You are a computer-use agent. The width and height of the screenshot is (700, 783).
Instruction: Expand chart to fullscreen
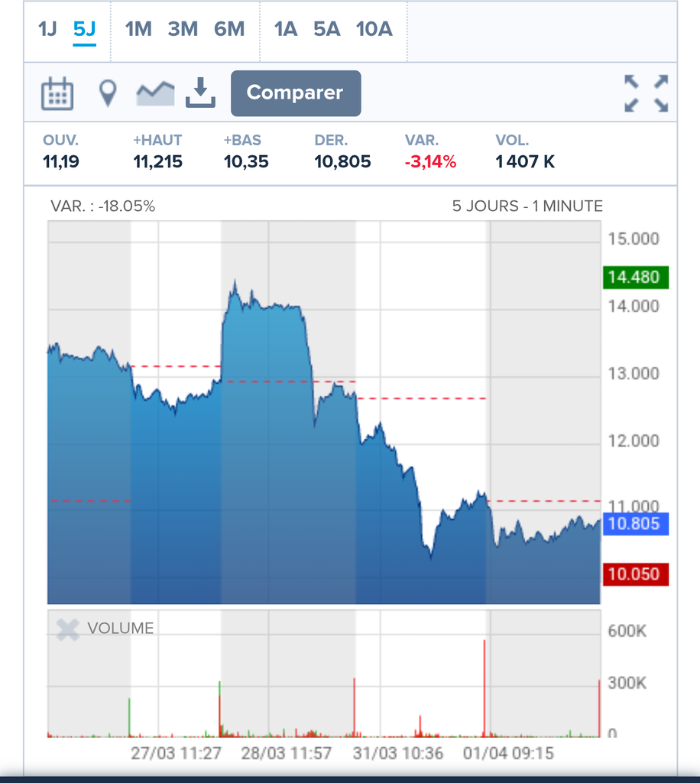tap(646, 93)
